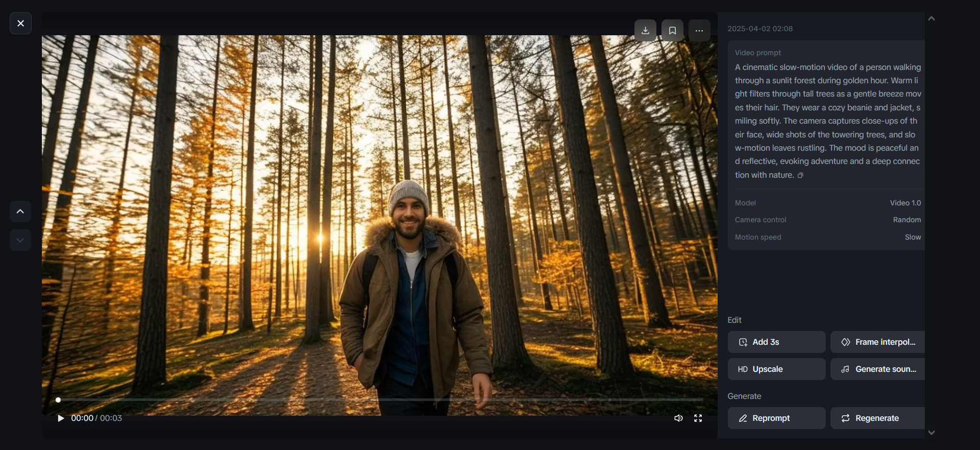Play the video
Screen dimensions: 980x450
point(61,418)
